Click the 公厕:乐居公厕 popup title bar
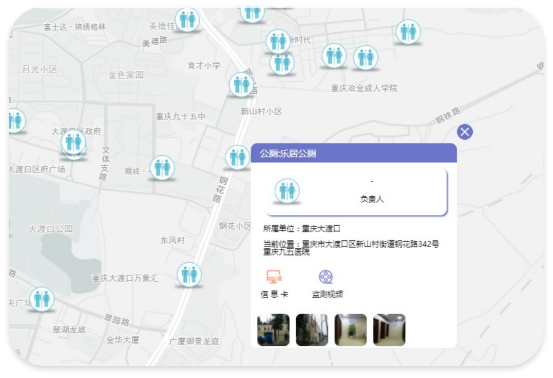The height and width of the screenshot is (378, 553). pyautogui.click(x=354, y=153)
